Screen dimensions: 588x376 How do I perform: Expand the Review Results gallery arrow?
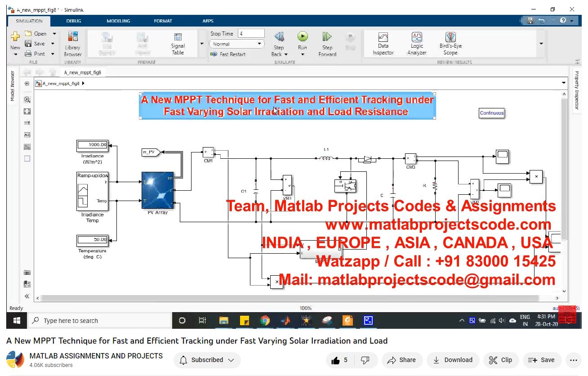(541, 44)
